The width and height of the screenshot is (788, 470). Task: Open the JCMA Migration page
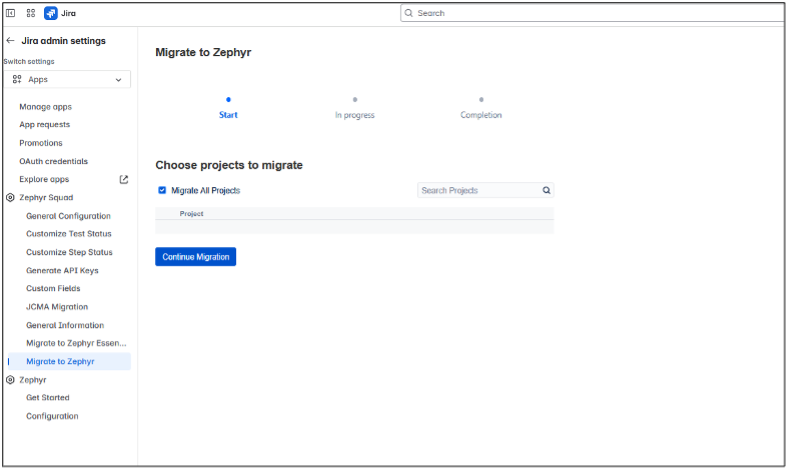pos(57,307)
